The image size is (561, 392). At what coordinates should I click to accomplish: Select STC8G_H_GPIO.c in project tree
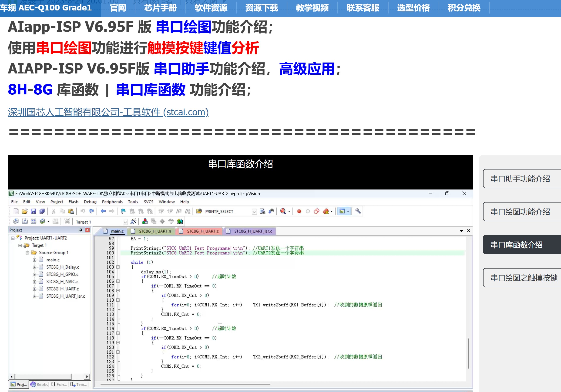(x=62, y=274)
